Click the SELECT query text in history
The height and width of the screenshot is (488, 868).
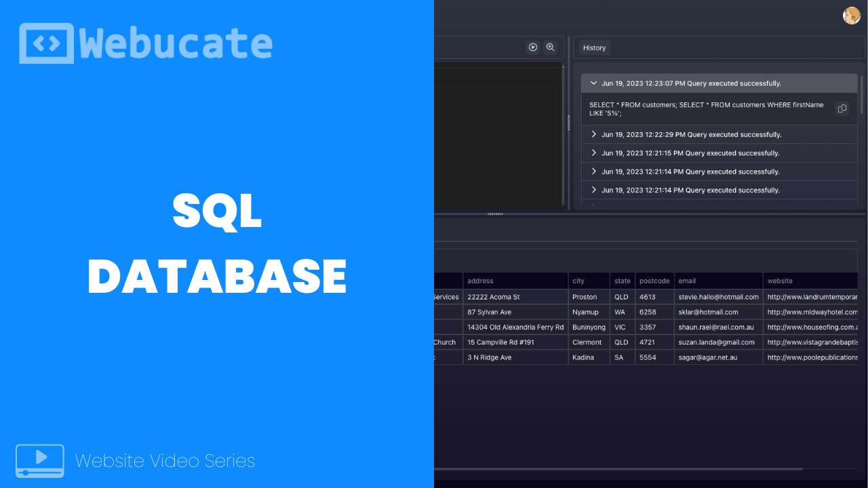point(707,109)
